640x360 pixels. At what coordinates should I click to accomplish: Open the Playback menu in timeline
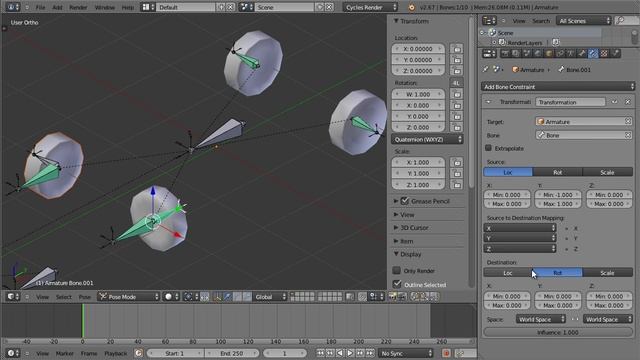pos(116,353)
